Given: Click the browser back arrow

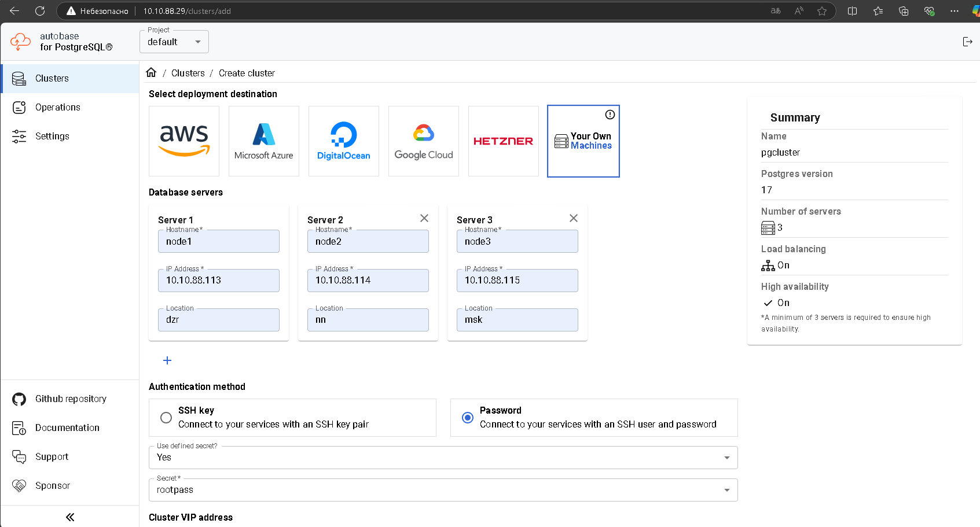Looking at the screenshot, I should click(x=14, y=11).
